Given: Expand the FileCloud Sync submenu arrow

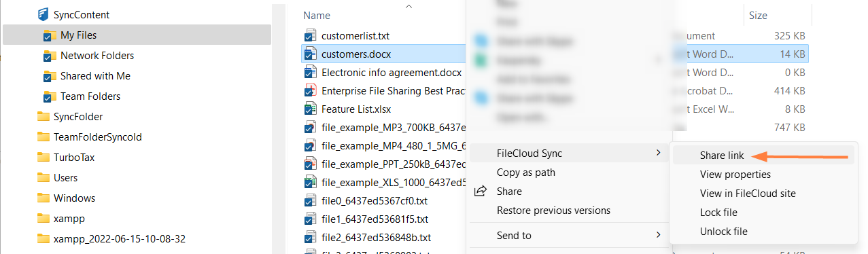Looking at the screenshot, I should click(x=658, y=153).
